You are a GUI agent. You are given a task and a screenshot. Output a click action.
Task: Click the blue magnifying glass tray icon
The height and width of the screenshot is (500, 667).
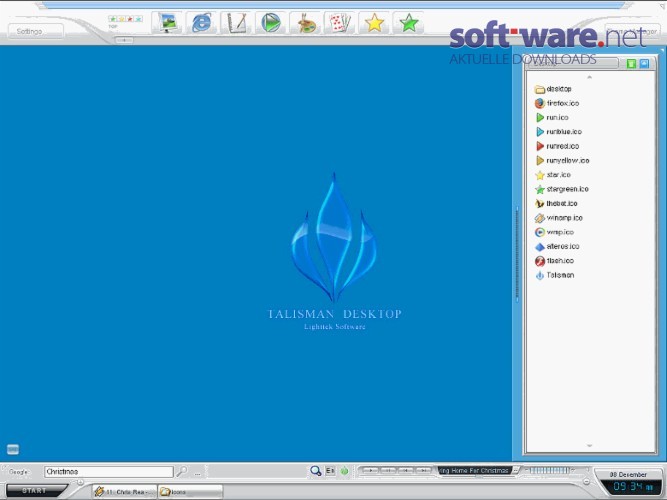(315, 471)
